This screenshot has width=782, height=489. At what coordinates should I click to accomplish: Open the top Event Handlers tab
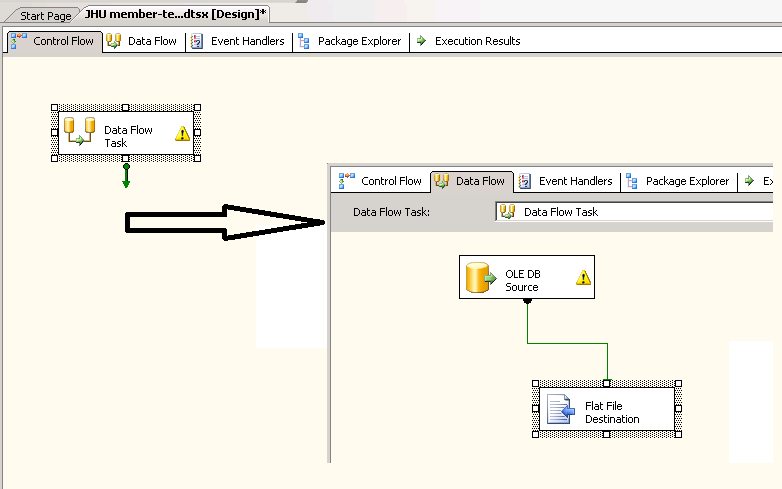[x=238, y=41]
